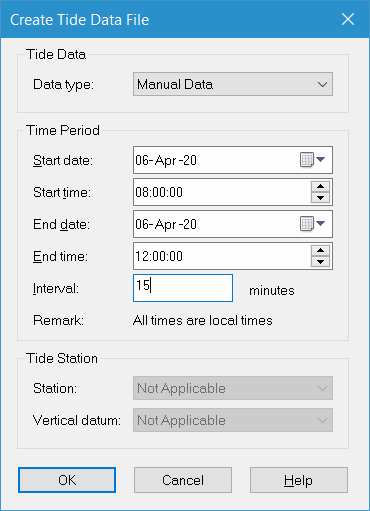Increase Start time with up arrow
This screenshot has height=511, width=370.
coord(320,186)
